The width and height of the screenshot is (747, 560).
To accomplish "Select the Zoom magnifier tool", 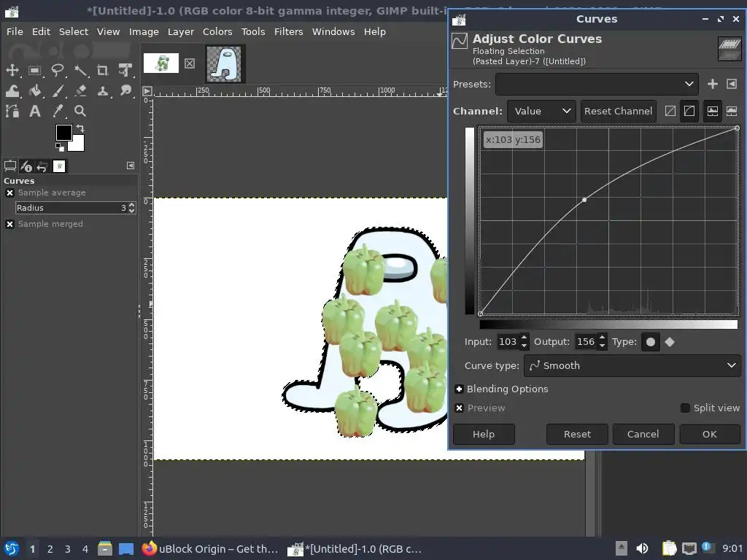I will tap(80, 111).
